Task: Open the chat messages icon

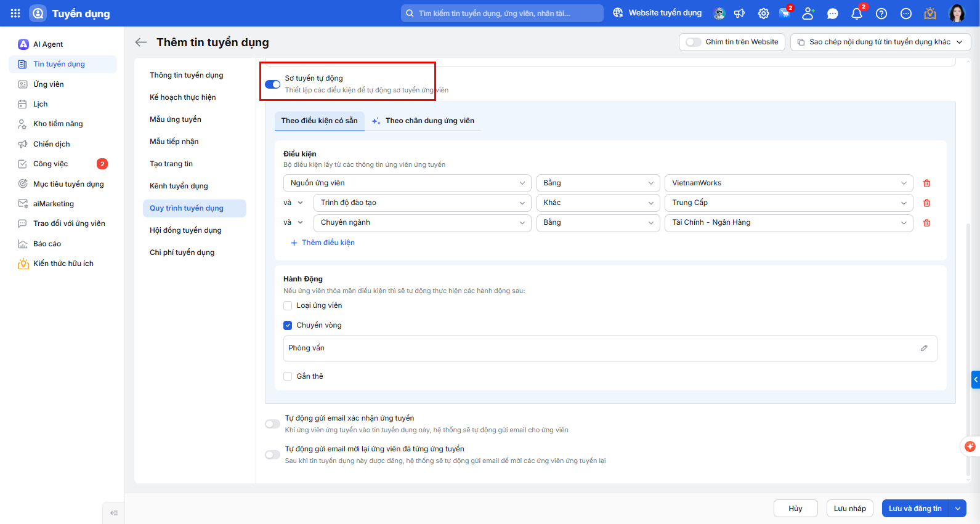Action: pyautogui.click(x=833, y=14)
